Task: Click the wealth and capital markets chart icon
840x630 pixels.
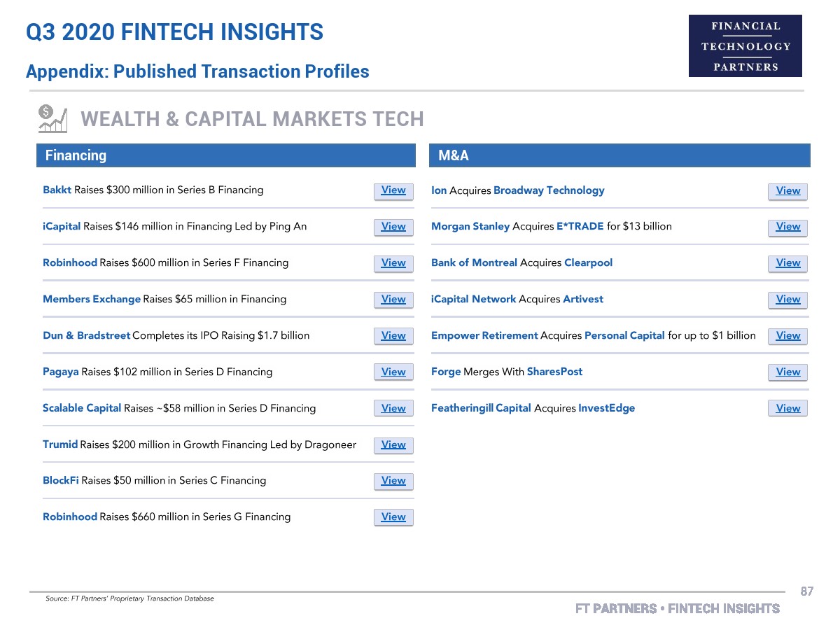Action: tap(52, 118)
